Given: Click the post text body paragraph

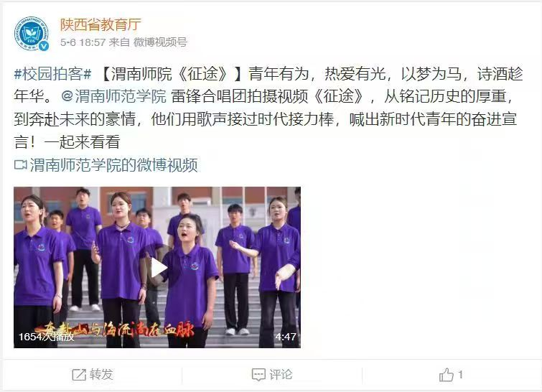Looking at the screenshot, I should click(x=268, y=108).
